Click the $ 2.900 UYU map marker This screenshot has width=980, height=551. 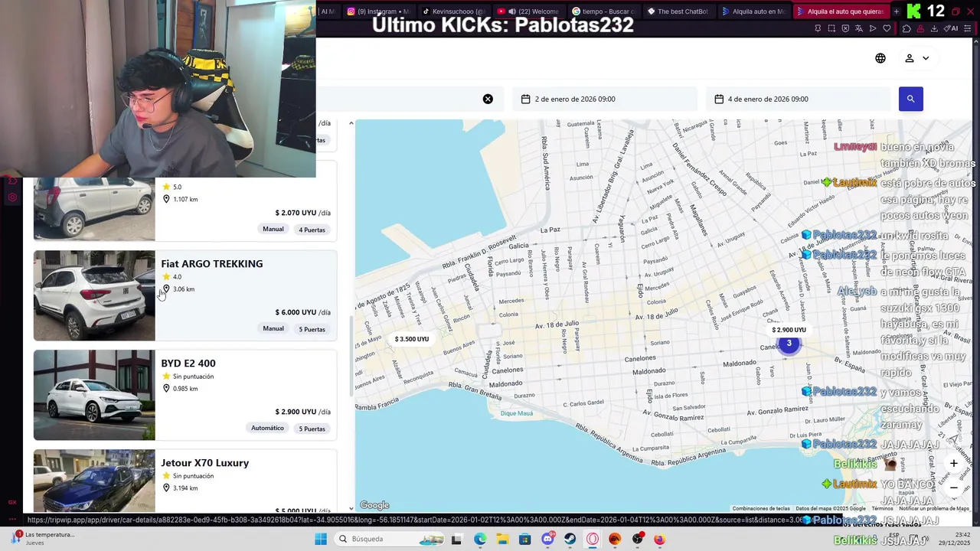coord(789,330)
